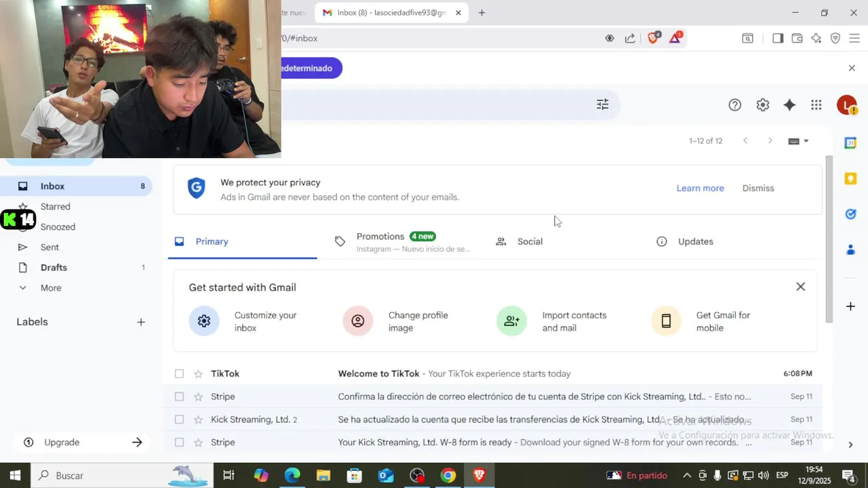The width and height of the screenshot is (868, 488).
Task: Open Brave Wallet icon
Action: (x=797, y=38)
